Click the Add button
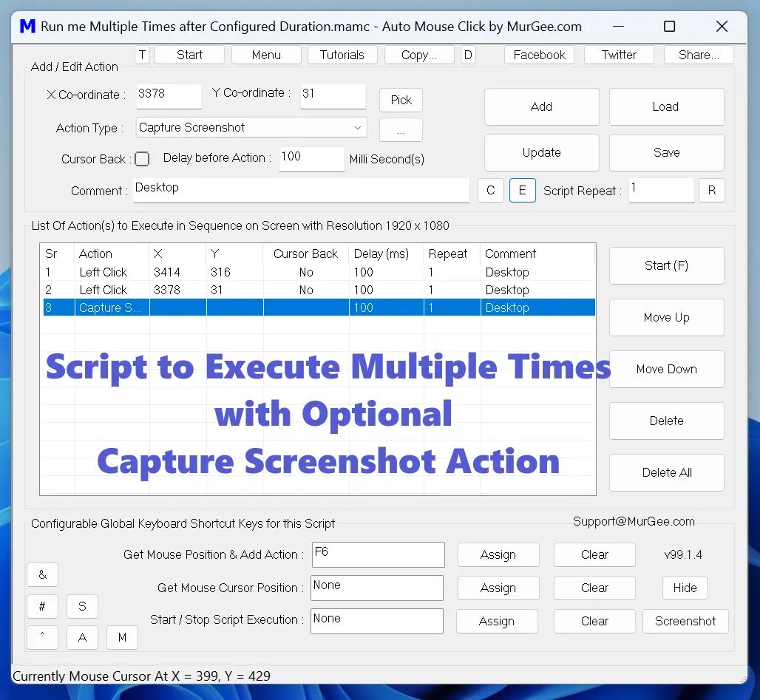 click(x=541, y=106)
